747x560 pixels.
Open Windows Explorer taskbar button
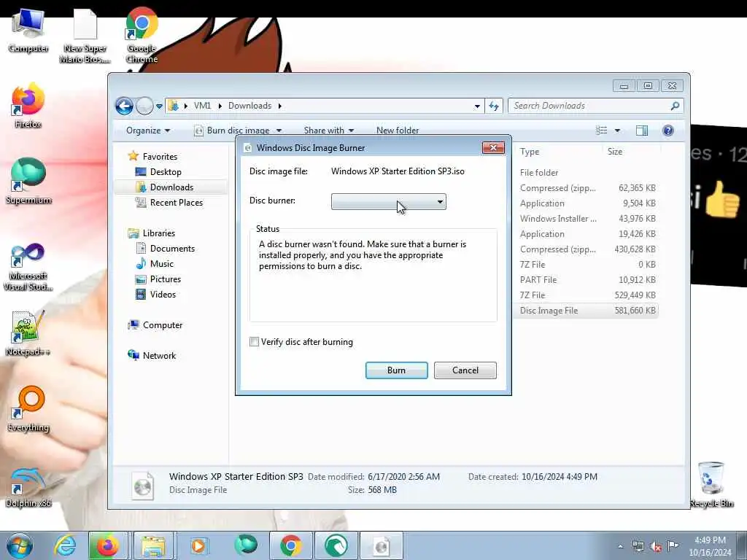[x=152, y=545]
